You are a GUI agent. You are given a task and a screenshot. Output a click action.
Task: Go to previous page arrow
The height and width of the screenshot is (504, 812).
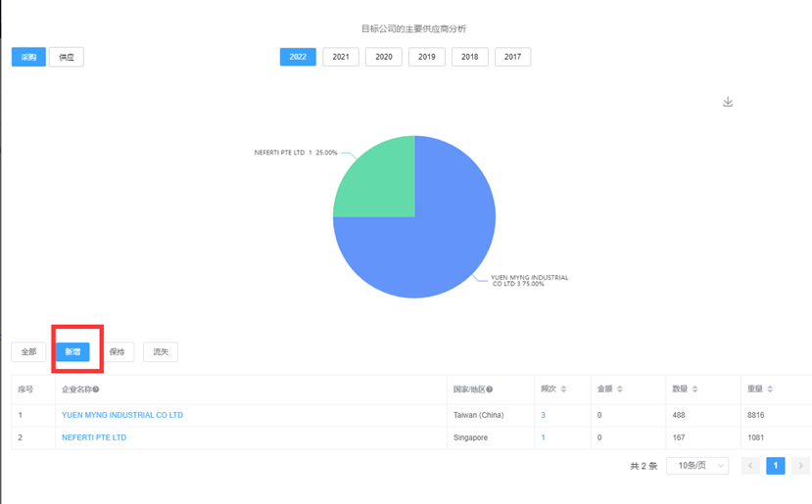[x=750, y=466]
